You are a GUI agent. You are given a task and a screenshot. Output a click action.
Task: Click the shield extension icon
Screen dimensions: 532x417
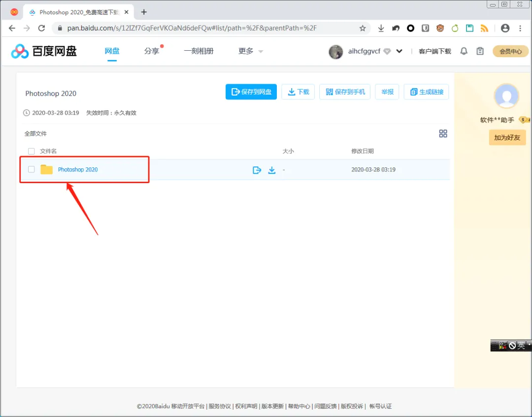click(426, 28)
